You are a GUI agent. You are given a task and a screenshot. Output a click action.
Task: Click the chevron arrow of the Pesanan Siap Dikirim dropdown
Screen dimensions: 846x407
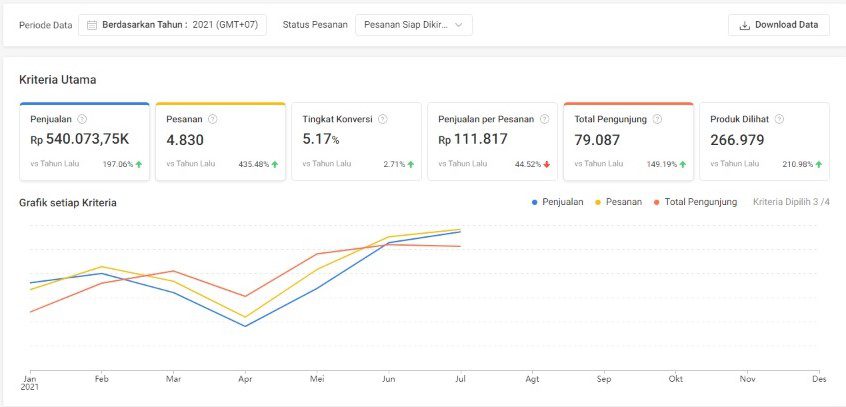459,25
